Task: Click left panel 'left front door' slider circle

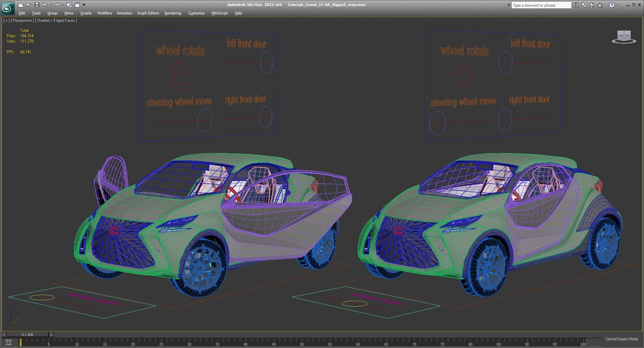Action: [x=266, y=63]
